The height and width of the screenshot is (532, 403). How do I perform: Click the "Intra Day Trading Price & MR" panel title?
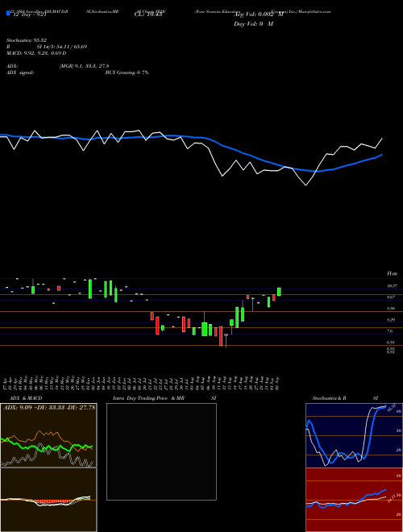tap(148, 398)
